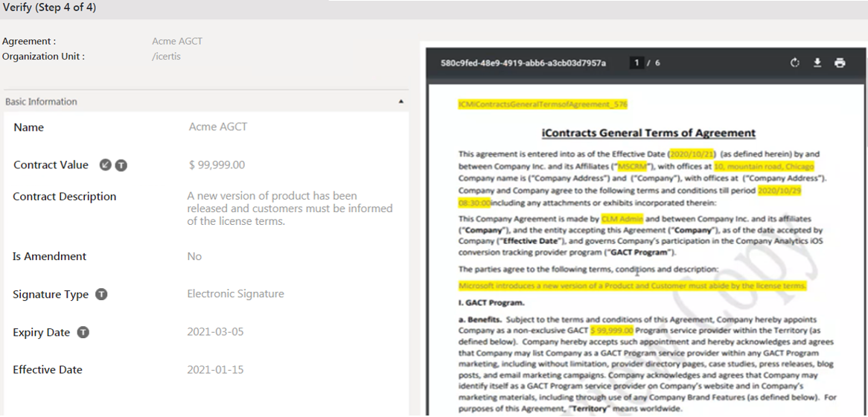
Task: Click the highlighted $ 99,999.00 in document
Action: pos(612,331)
